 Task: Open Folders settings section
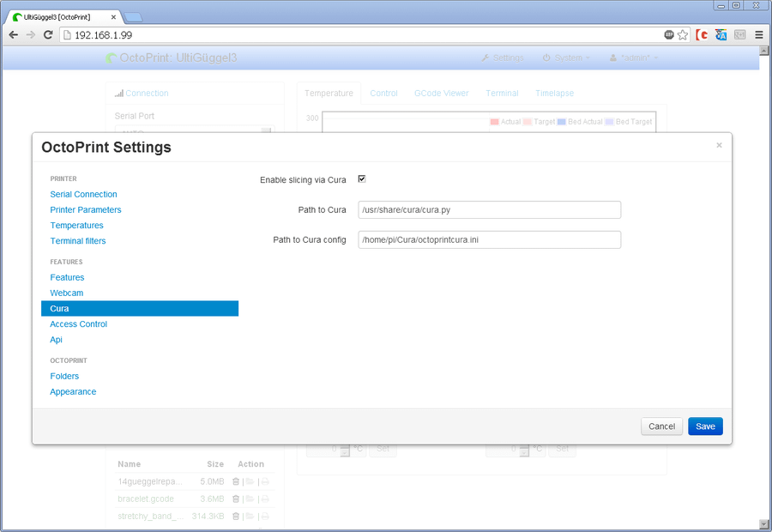pos(64,377)
